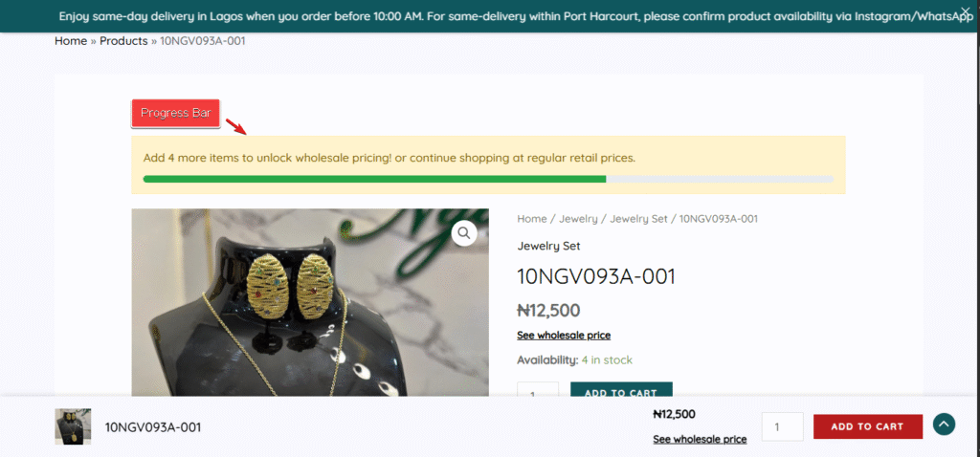Open Jewelry Set in the product breadcrumb
Viewport: 980px width, 457px height.
638,219
